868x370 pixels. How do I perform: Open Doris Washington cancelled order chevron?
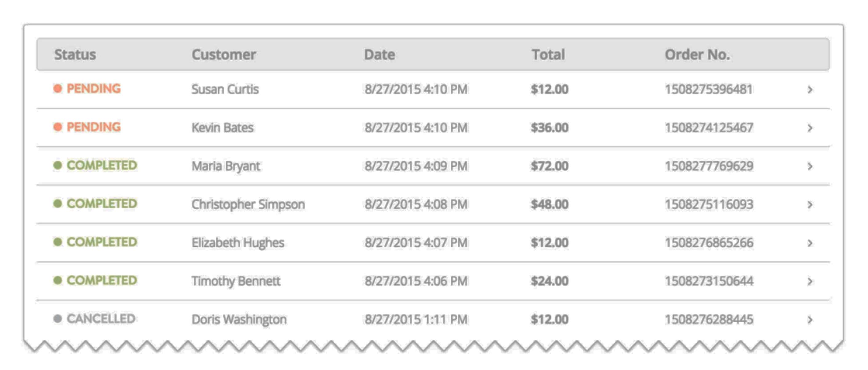click(x=810, y=320)
